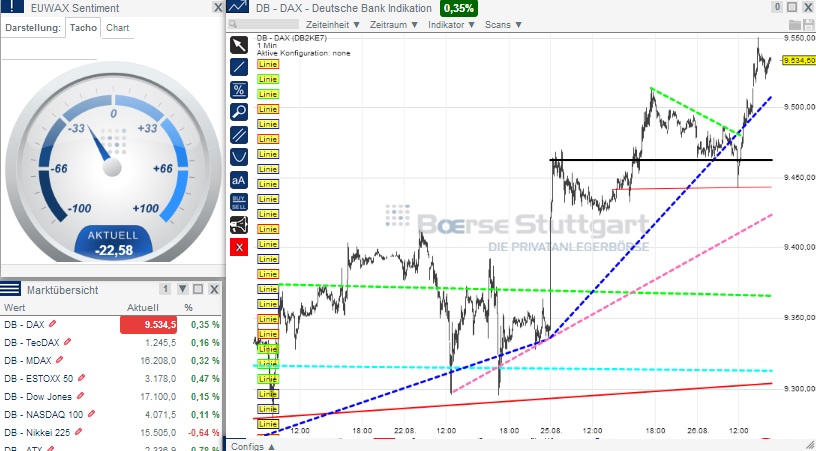
Task: Click the folder icon to load configuration
Action: [795, 24]
